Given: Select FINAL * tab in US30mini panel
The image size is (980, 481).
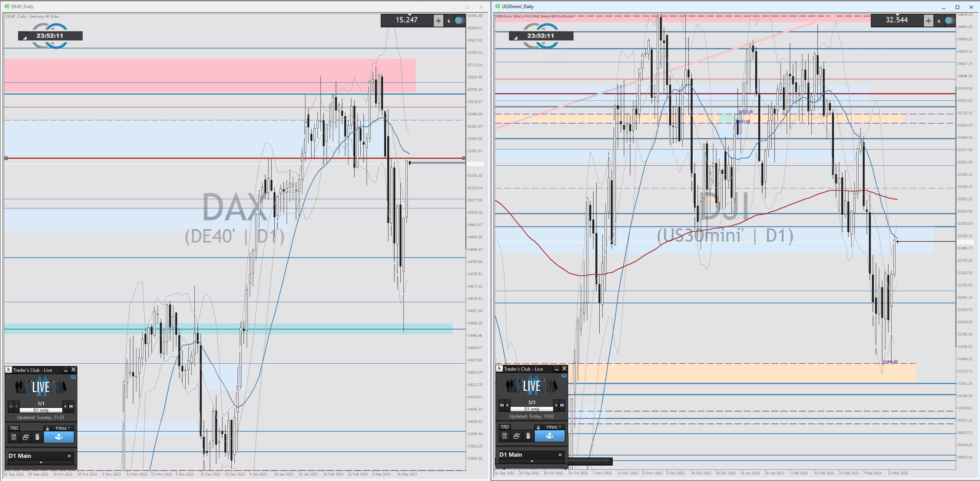Looking at the screenshot, I should click(554, 427).
